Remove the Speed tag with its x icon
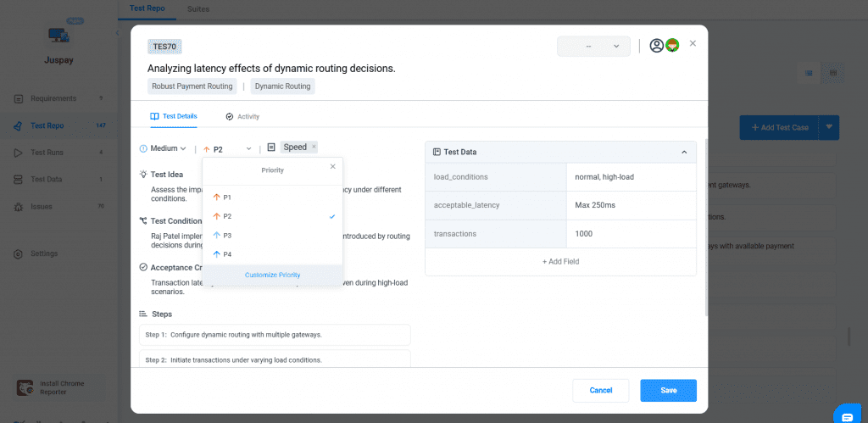This screenshot has height=423, width=868. 314,147
